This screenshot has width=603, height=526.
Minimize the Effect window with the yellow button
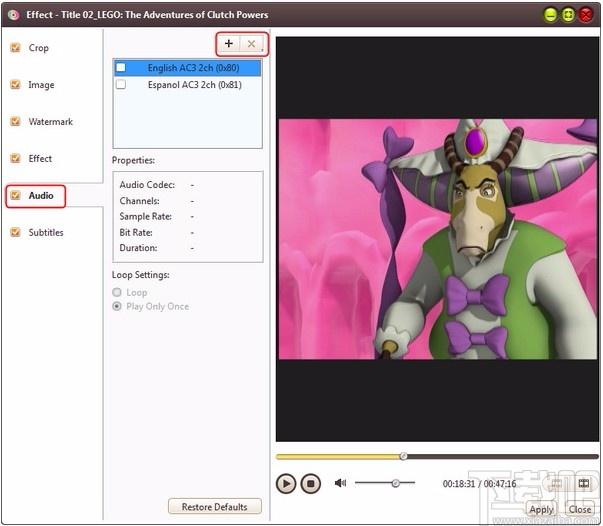pos(550,15)
